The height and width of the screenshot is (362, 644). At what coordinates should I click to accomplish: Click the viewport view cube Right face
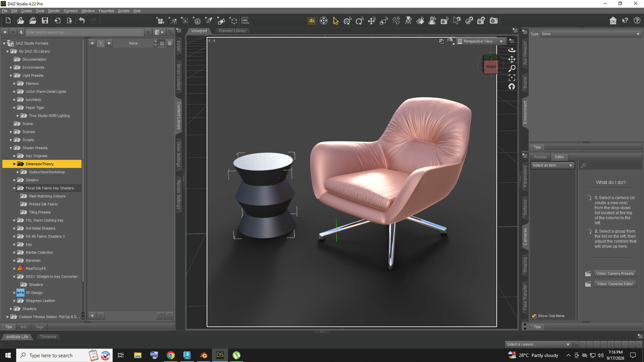pos(491,67)
